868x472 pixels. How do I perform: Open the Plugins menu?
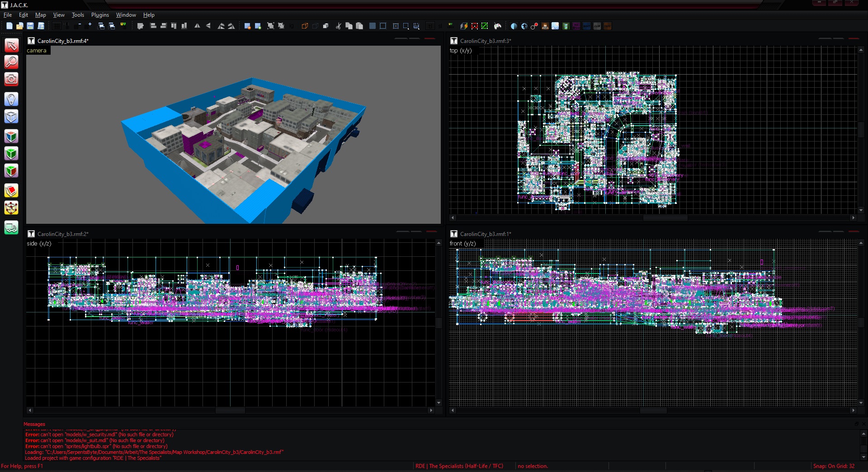coord(100,15)
